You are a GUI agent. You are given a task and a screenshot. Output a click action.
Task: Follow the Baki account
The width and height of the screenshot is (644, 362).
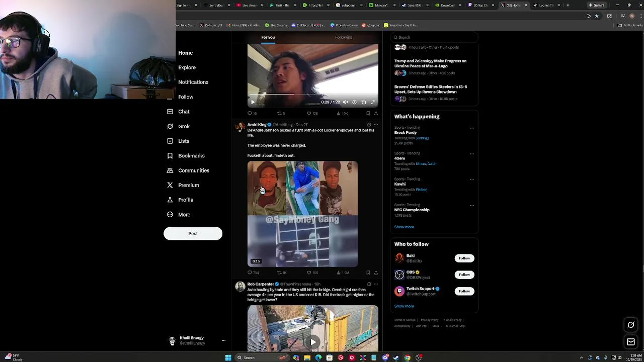[x=464, y=258]
